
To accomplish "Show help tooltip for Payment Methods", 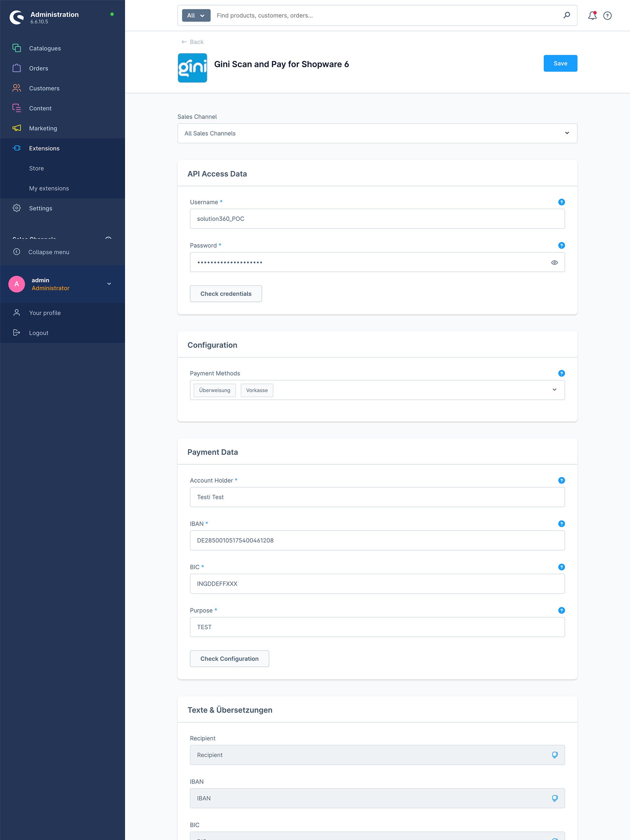I will (x=561, y=373).
